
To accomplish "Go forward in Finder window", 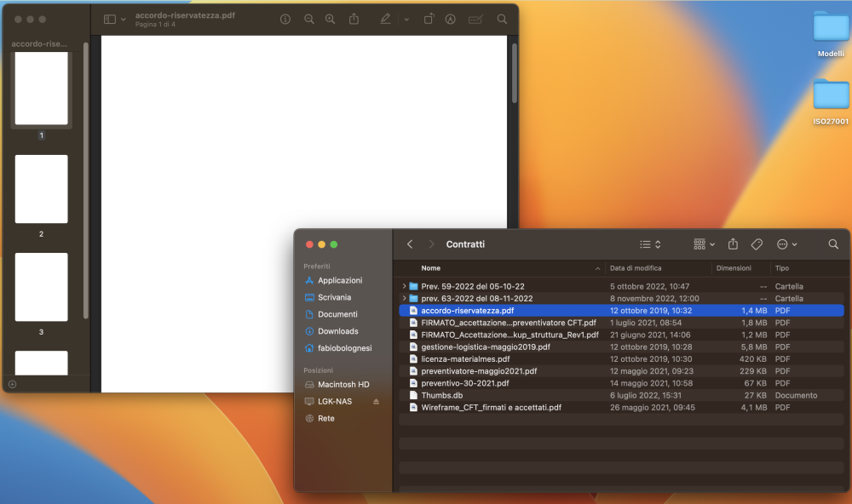I will click(x=431, y=244).
